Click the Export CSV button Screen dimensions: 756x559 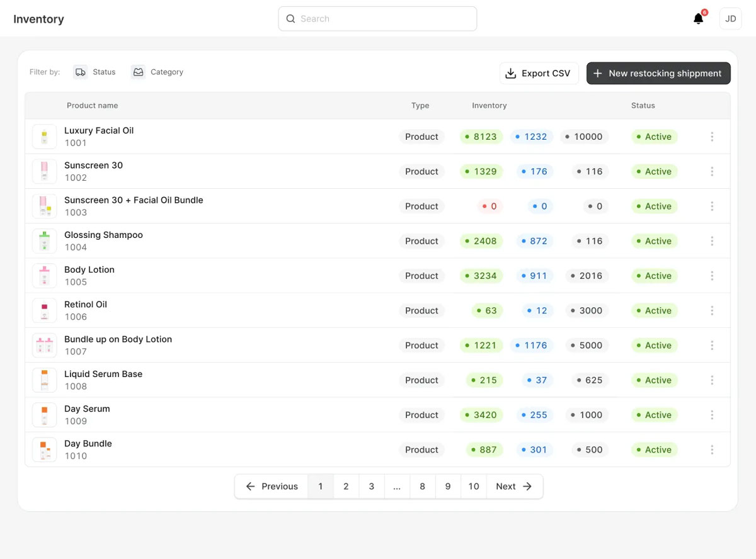tap(539, 73)
